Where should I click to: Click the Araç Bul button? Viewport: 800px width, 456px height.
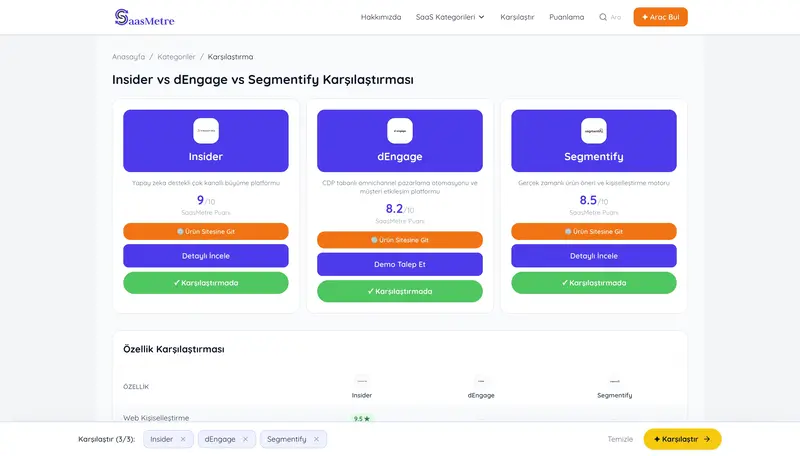pos(660,17)
